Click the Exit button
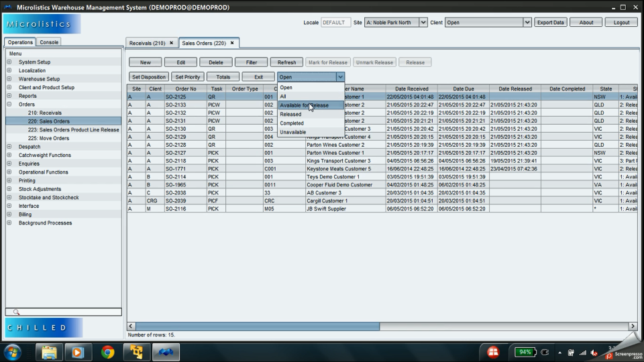 (x=258, y=76)
